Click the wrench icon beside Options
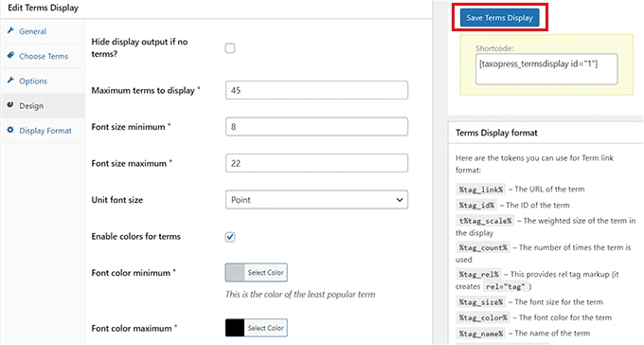This screenshot has height=345, width=644. [10, 81]
